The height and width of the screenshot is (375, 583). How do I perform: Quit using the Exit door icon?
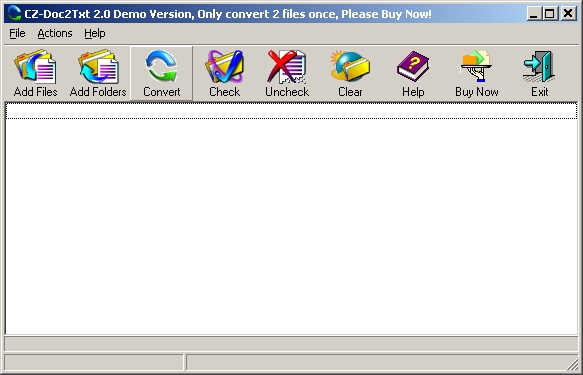click(539, 73)
